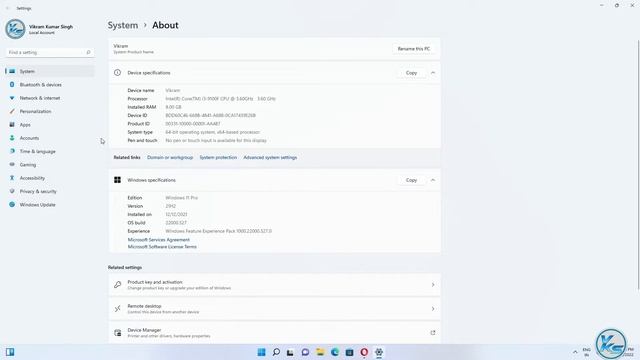Open Microsoft Software License Terms
The image size is (640, 360).
pyautogui.click(x=162, y=247)
